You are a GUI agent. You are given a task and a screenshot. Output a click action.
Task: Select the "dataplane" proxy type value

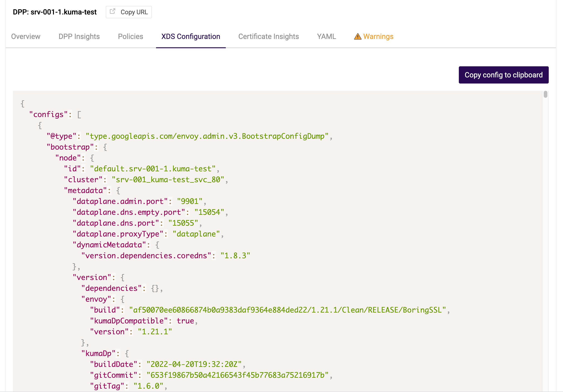pos(196,234)
